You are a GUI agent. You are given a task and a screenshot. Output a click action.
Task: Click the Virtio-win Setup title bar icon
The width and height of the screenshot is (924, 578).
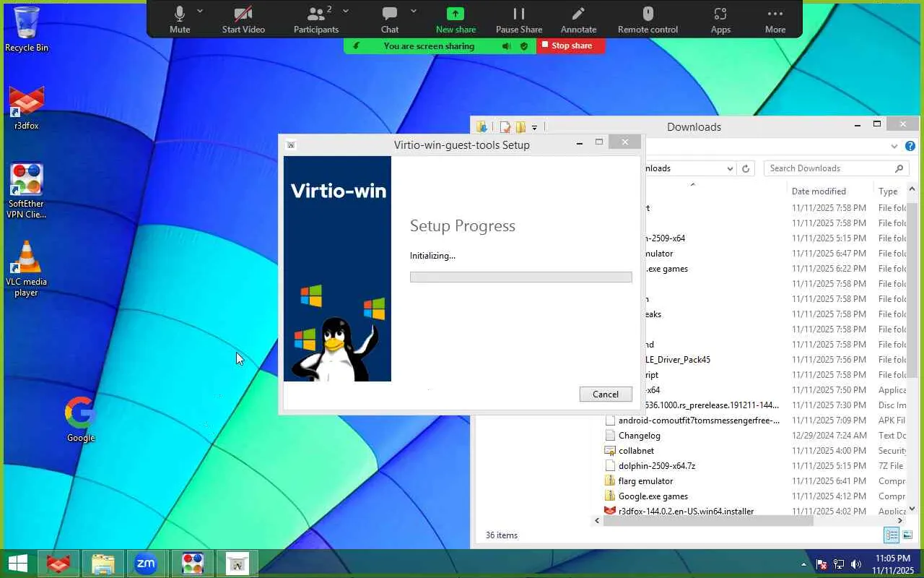[x=291, y=144]
